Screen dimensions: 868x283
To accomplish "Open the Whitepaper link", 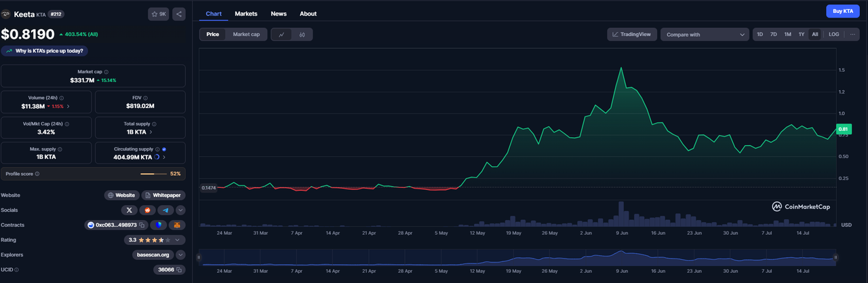I will point(163,195).
